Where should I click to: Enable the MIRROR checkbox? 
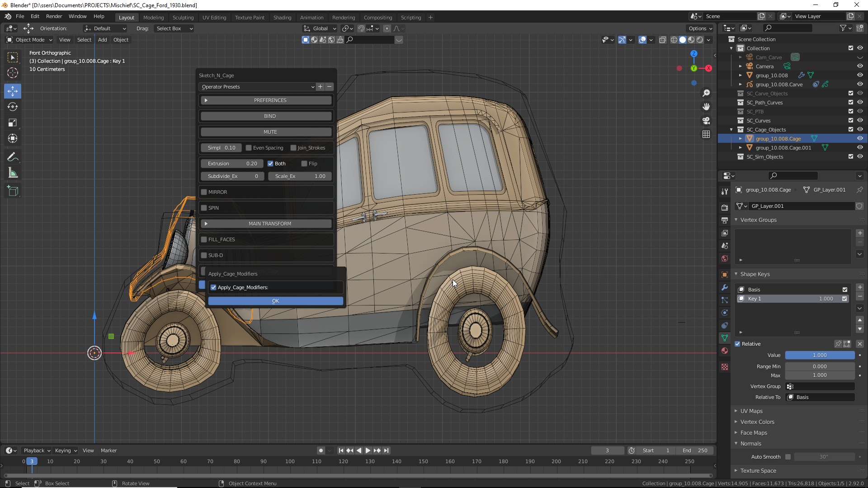[x=204, y=192]
